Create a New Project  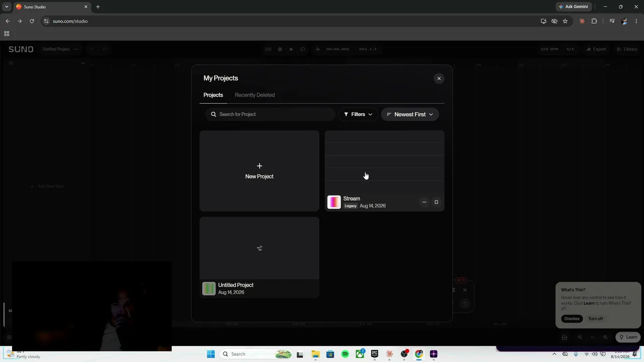(x=259, y=171)
